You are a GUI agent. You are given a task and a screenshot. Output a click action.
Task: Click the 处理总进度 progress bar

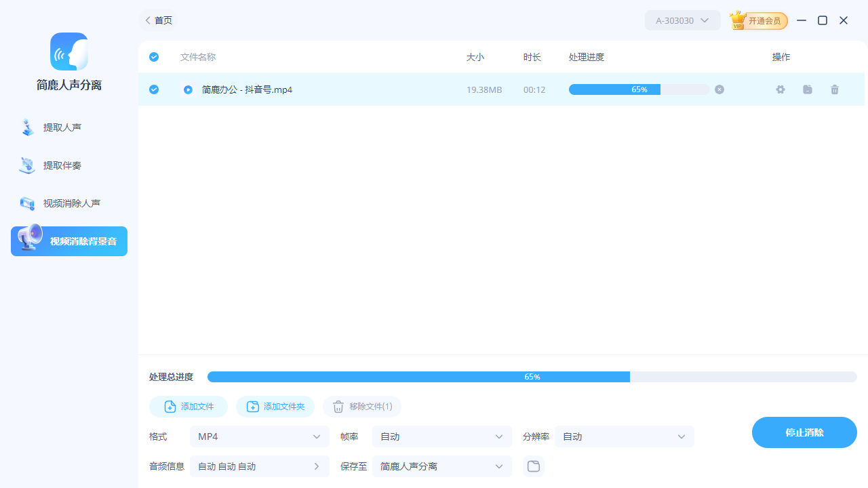click(x=533, y=377)
